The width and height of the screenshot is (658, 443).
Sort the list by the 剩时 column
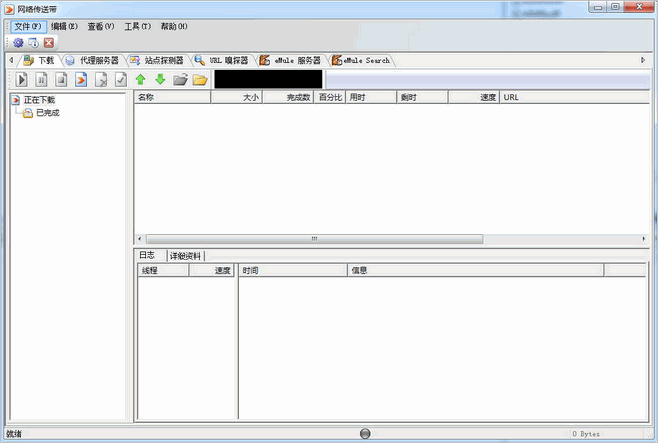(422, 97)
